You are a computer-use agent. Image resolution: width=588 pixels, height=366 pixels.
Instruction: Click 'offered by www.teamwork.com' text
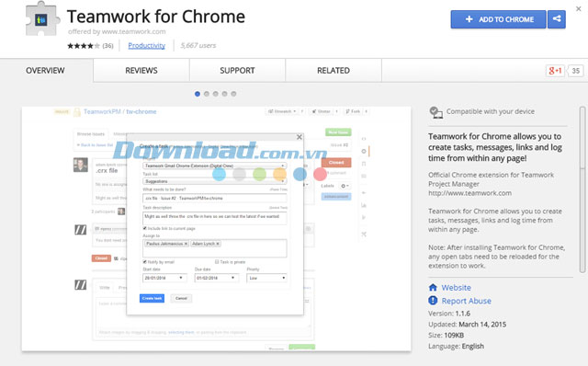(x=117, y=31)
